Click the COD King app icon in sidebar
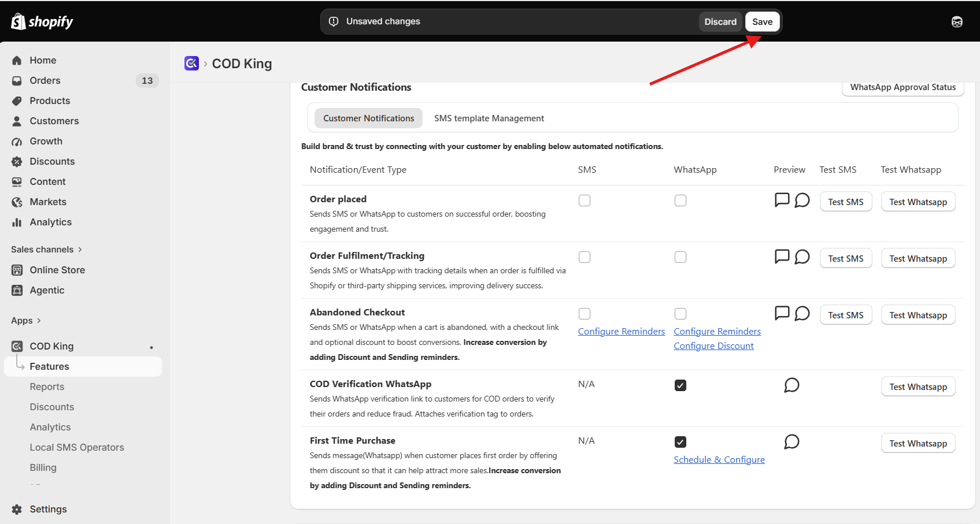The width and height of the screenshot is (980, 524). [x=17, y=346]
